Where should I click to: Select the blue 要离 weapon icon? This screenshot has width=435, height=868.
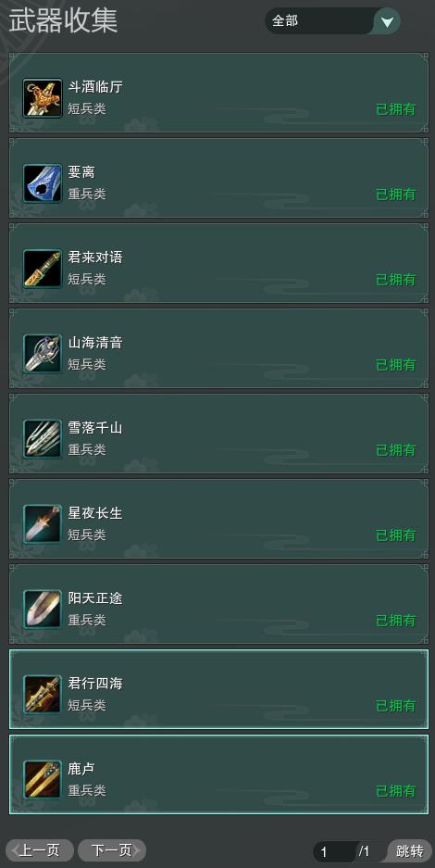pos(43,183)
